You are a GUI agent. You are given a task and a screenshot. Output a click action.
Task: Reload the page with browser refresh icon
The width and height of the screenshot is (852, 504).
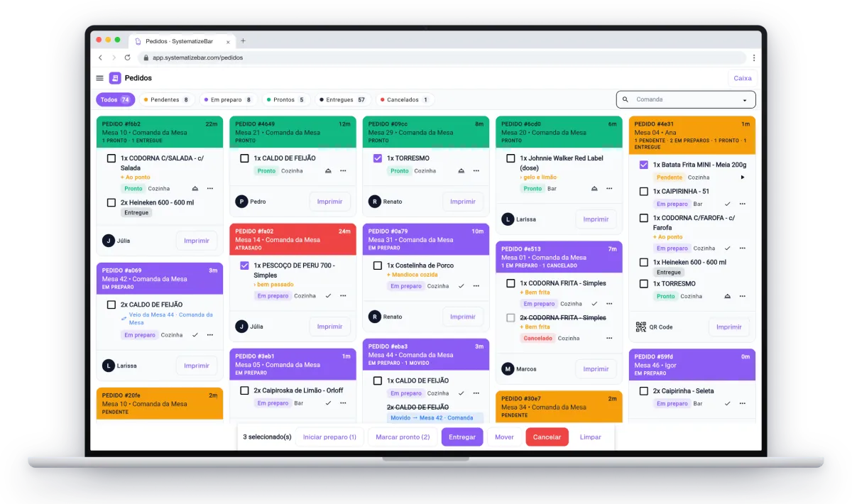click(x=128, y=57)
